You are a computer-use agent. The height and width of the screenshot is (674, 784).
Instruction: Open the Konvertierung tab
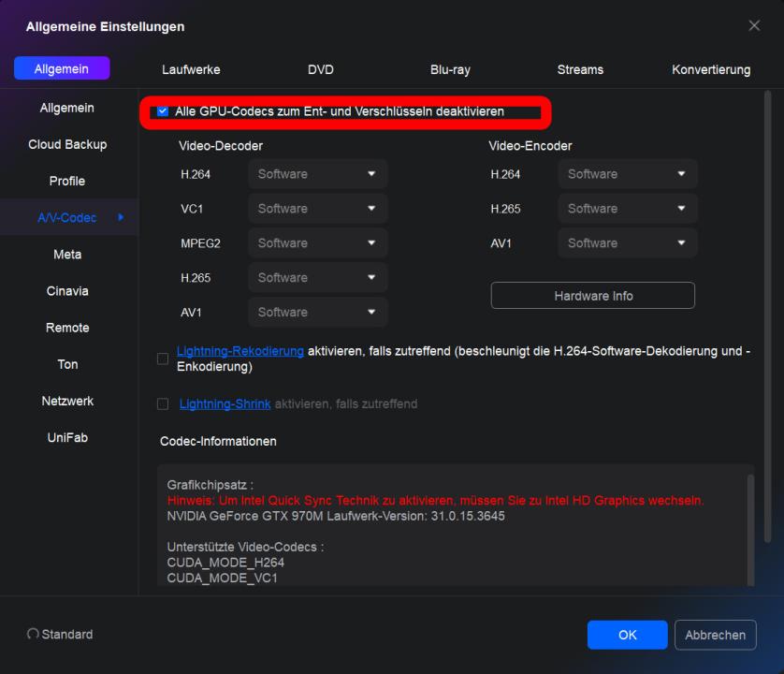[x=711, y=69]
